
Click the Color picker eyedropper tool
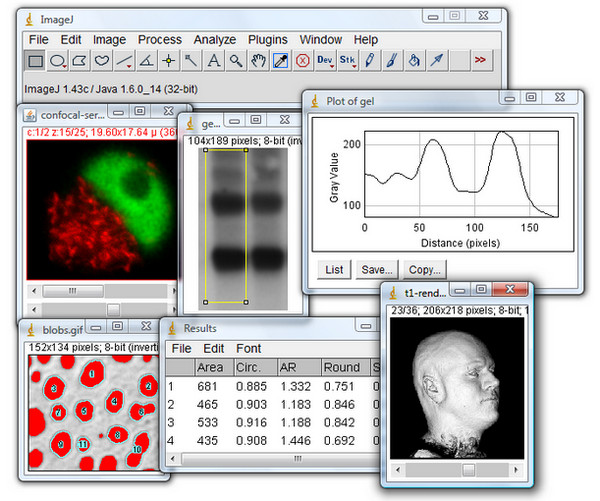tap(280, 61)
